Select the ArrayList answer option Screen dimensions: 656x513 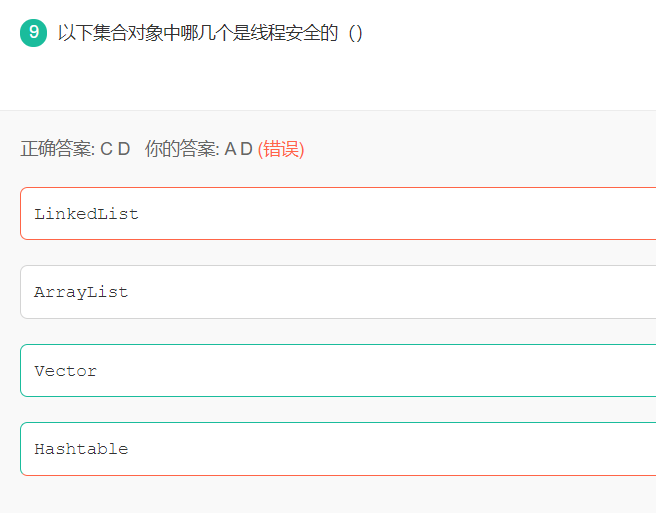[338, 292]
